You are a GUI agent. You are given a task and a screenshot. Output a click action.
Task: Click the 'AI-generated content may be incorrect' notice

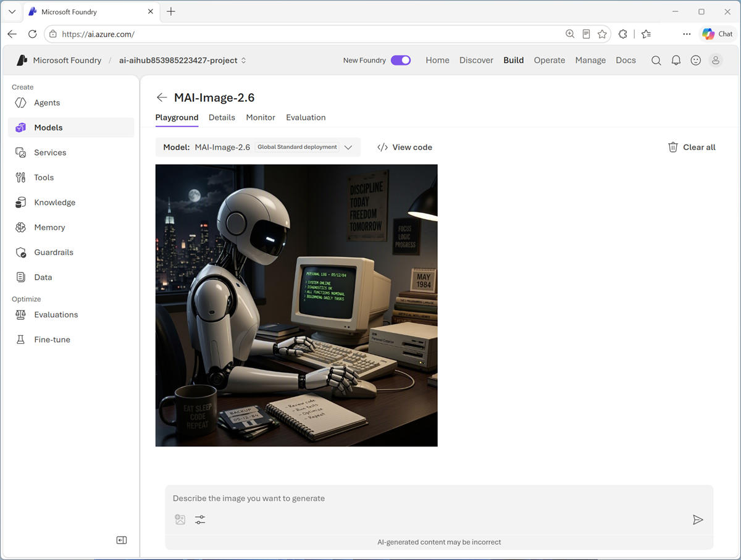(439, 542)
